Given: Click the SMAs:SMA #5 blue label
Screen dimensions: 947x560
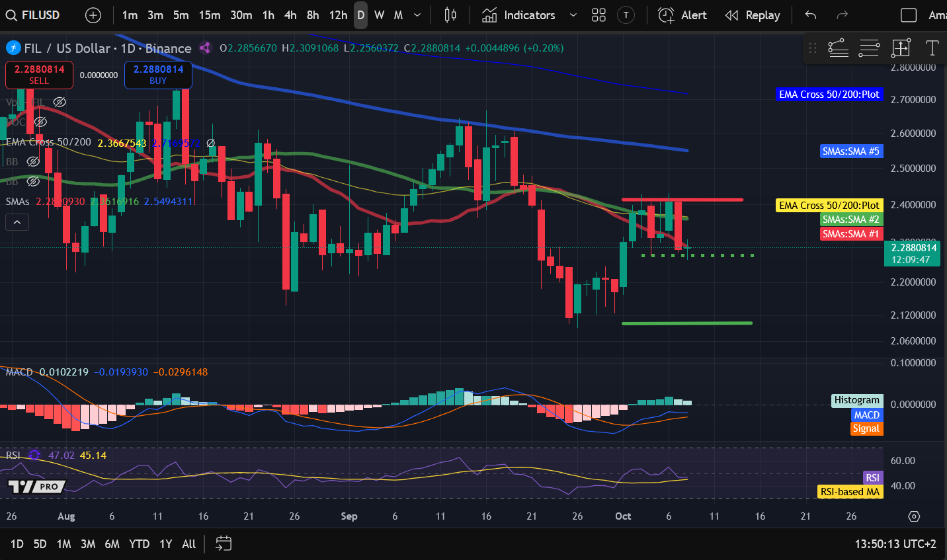Looking at the screenshot, I should (851, 151).
